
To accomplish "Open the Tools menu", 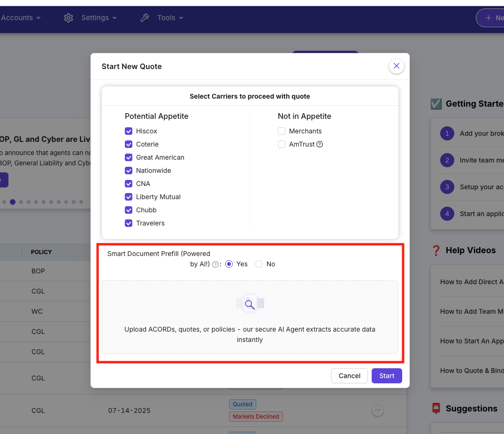I will click(x=166, y=18).
